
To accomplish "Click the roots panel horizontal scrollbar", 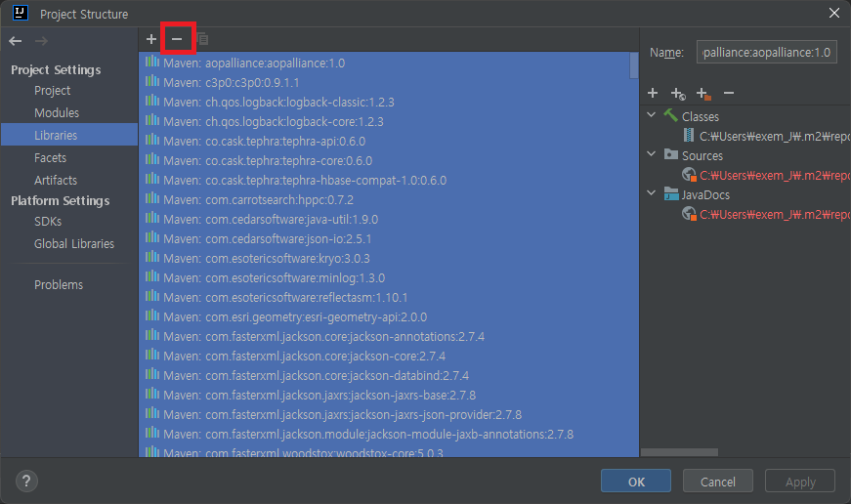I will pos(679,452).
